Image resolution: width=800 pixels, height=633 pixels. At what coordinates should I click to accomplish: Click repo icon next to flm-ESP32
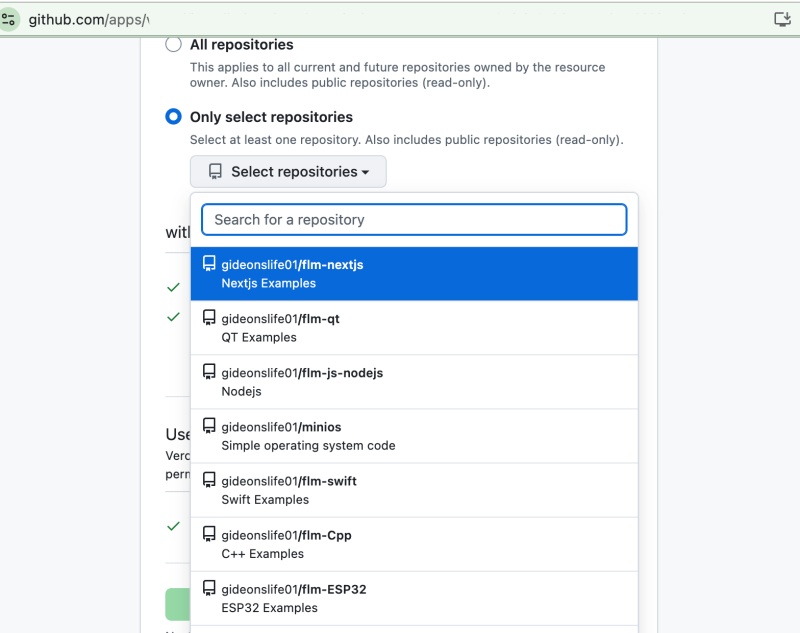(209, 588)
